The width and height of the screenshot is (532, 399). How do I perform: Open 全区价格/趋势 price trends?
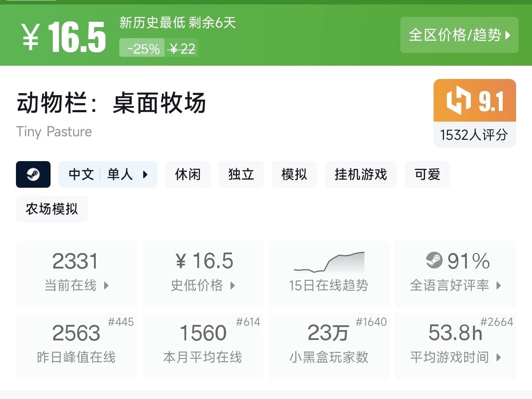tap(459, 35)
